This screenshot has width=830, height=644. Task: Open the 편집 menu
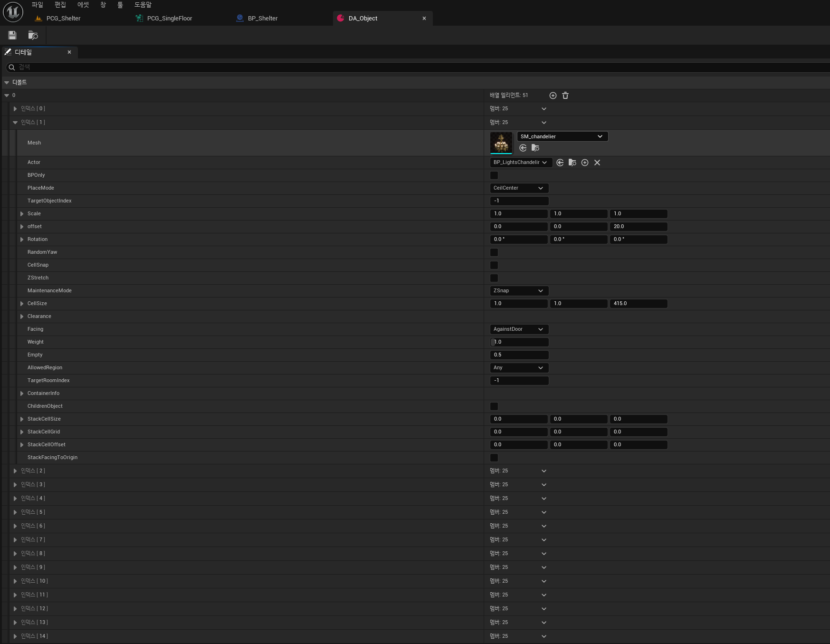(60, 5)
